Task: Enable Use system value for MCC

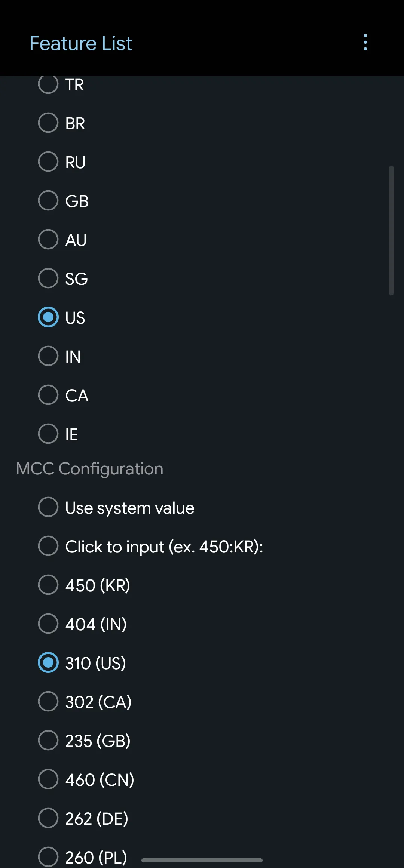Action: coord(48,507)
